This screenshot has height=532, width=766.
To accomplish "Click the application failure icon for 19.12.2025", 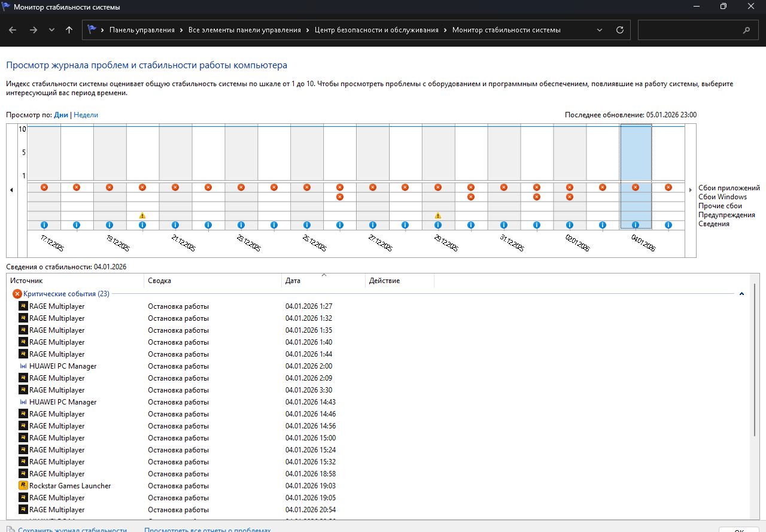I will (110, 187).
